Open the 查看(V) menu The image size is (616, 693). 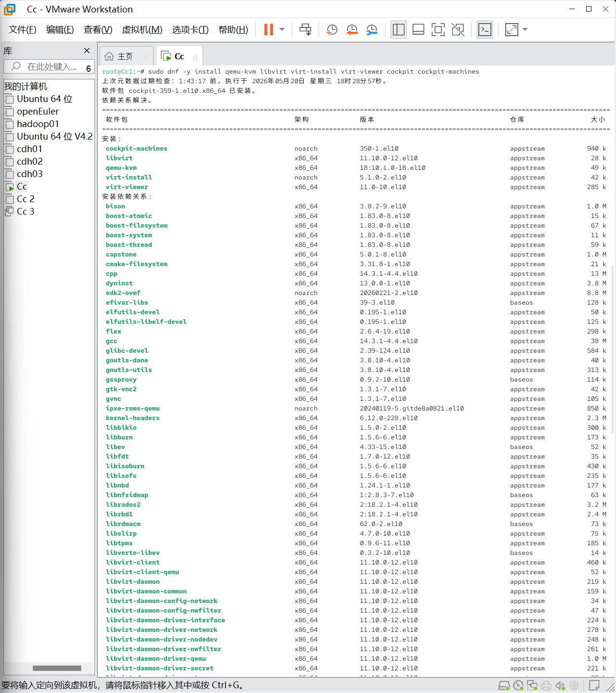[x=98, y=30]
